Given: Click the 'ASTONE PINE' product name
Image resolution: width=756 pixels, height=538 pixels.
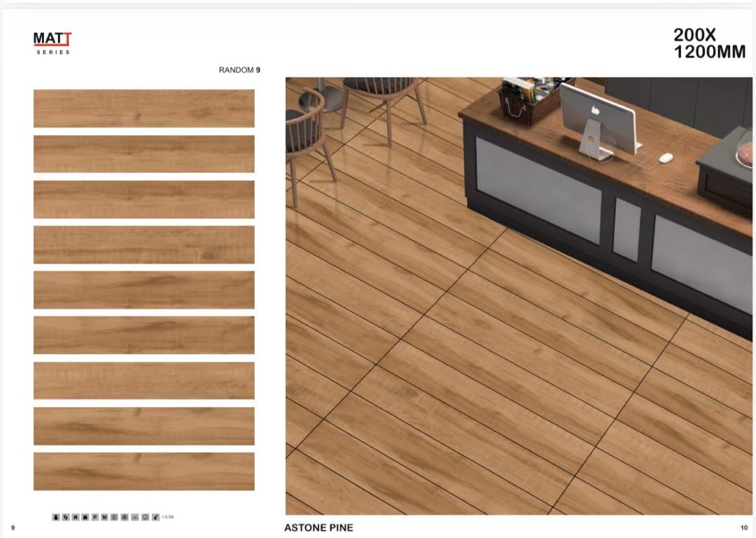Looking at the screenshot, I should click(x=318, y=528).
